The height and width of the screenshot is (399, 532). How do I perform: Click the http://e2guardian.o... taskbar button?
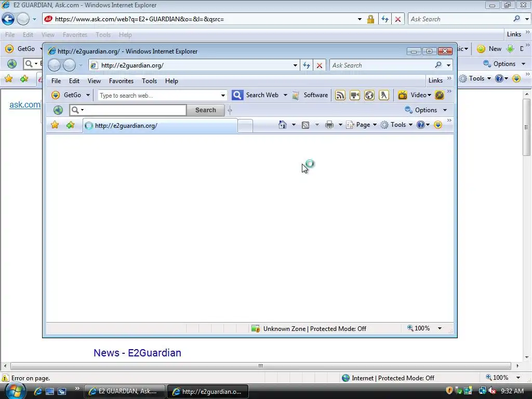pyautogui.click(x=208, y=391)
